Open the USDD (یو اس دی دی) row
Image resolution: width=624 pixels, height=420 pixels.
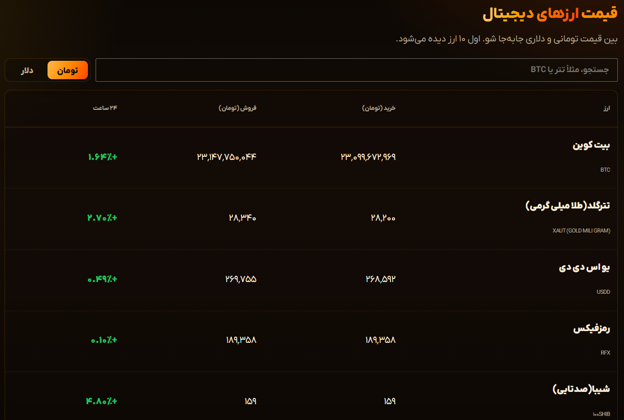[x=311, y=280]
